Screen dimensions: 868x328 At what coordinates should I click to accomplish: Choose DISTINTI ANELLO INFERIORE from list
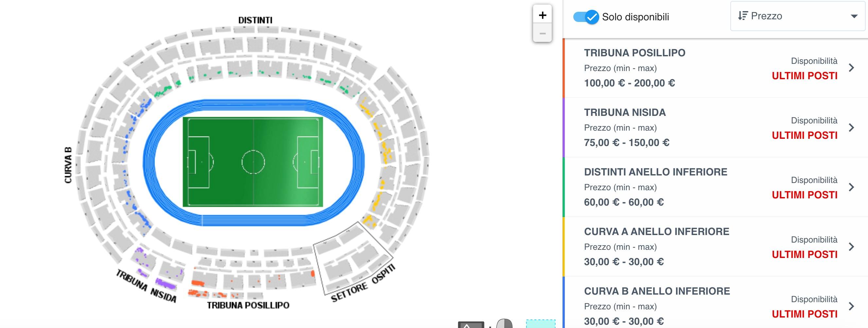pos(655,172)
